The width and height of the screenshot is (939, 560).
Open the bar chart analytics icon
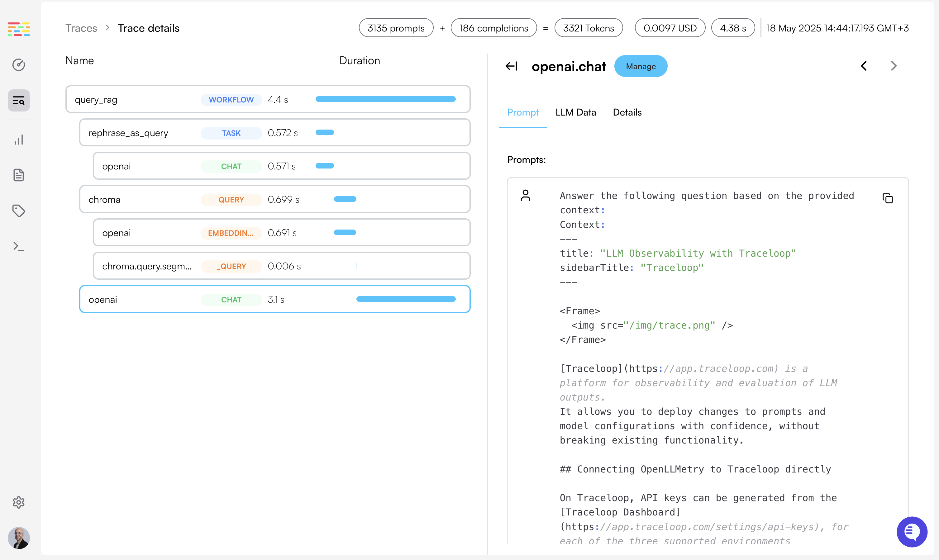[18, 140]
